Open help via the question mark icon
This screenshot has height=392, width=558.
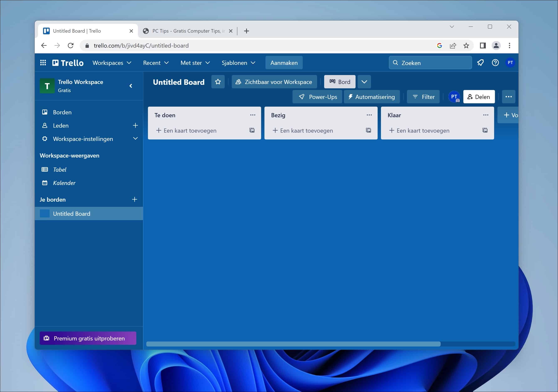(x=495, y=63)
